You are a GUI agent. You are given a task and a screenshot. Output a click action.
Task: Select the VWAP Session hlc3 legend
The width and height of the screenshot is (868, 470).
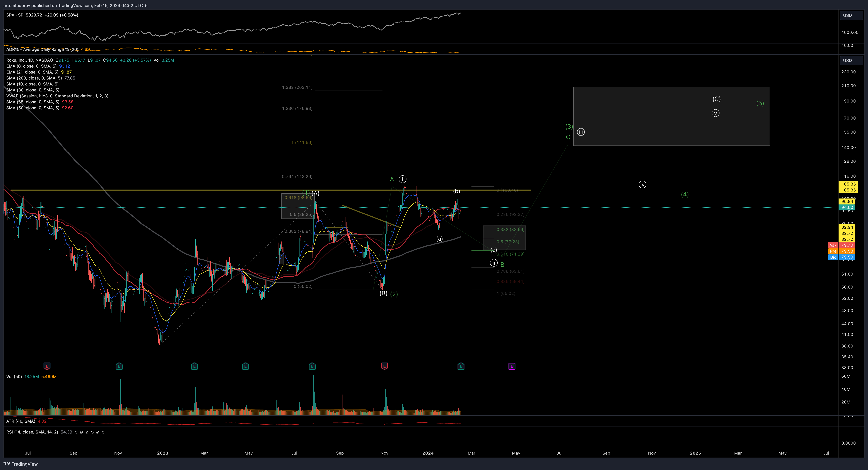[57, 96]
